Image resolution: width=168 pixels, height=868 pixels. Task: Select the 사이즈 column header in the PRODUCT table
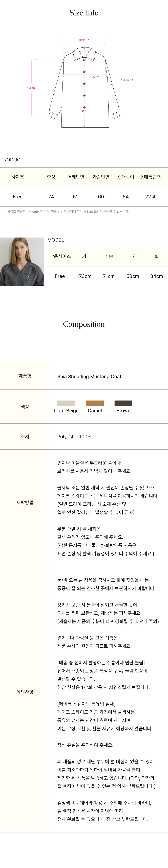click(x=17, y=177)
